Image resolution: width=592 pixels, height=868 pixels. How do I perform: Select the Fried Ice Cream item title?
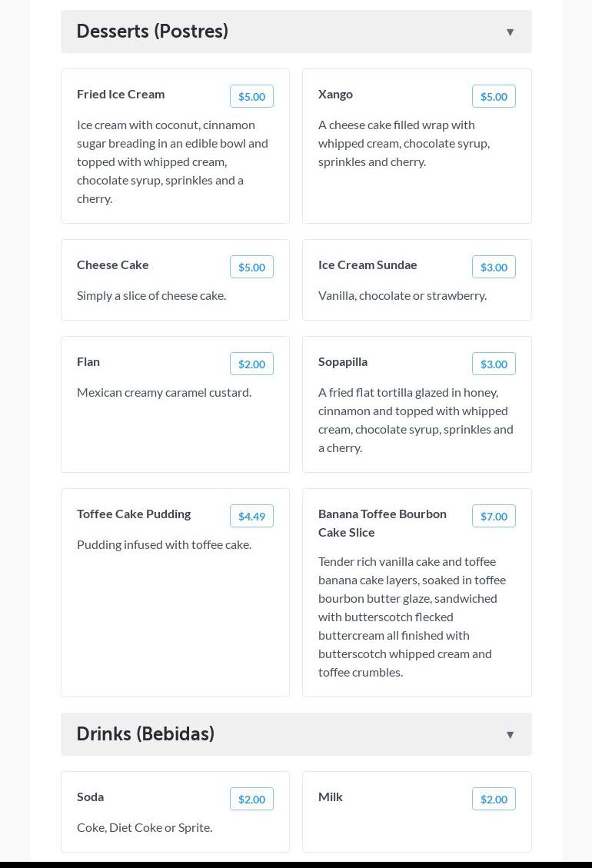(121, 94)
